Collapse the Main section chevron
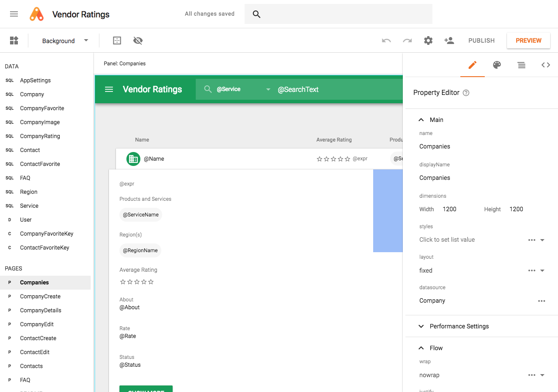Viewport: 558px width, 392px height. [421, 120]
